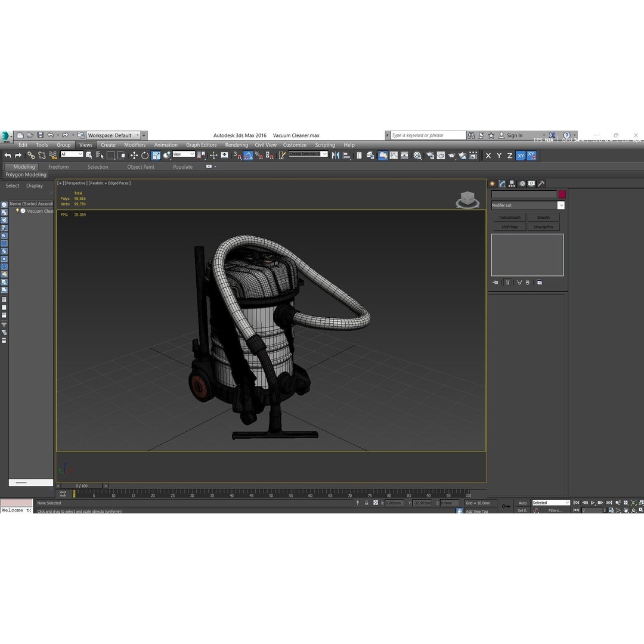This screenshot has width=644, height=644.
Task: Click the Set K. button
Action: click(x=522, y=510)
